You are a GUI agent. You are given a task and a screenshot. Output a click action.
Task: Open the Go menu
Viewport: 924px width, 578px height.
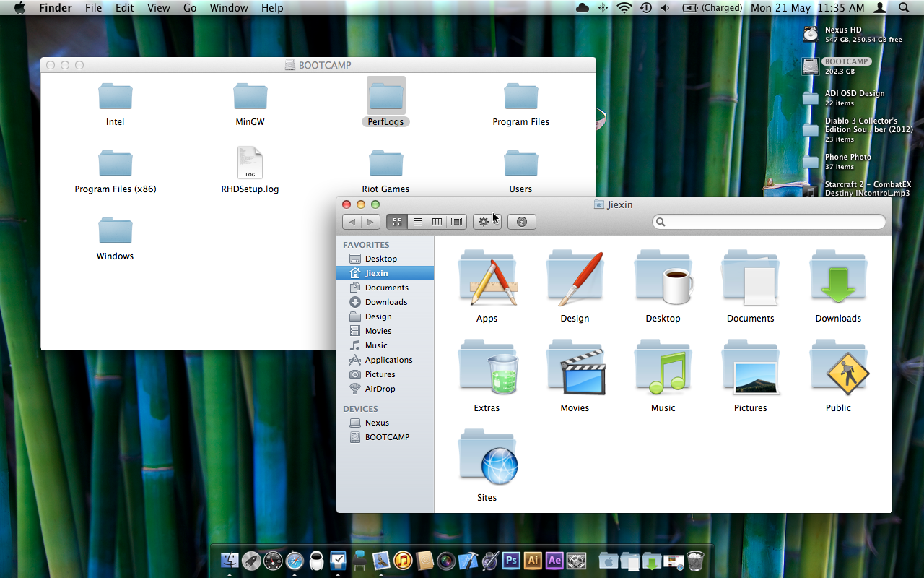190,8
